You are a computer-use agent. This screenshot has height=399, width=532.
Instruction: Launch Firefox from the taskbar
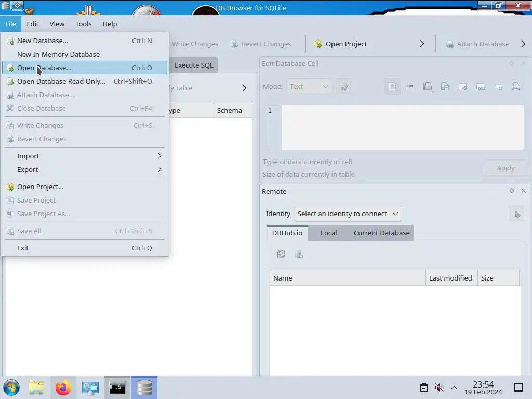63,388
